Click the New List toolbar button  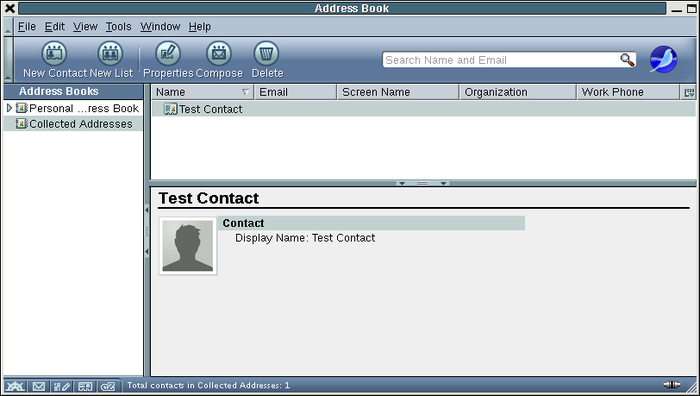coord(111,60)
